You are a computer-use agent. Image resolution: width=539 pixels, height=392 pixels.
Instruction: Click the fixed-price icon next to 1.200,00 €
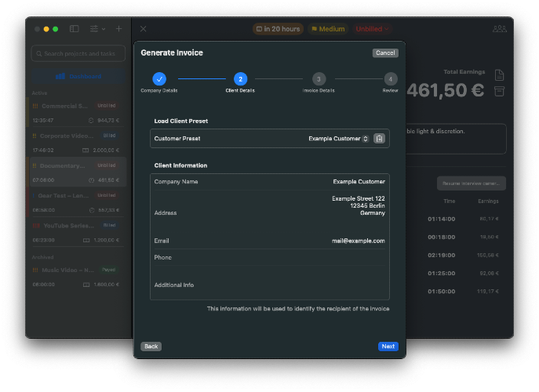click(86, 240)
